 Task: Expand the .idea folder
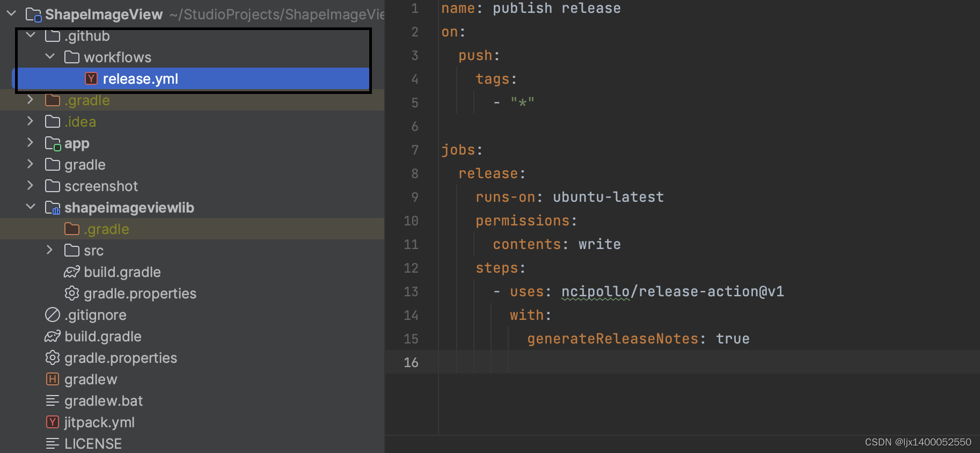(31, 121)
